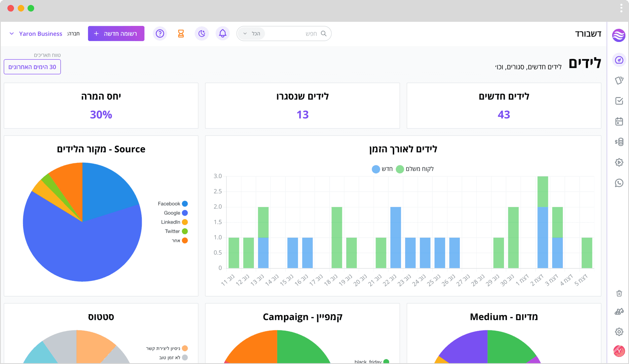Open the calendar icon in sidebar
This screenshot has height=364, width=629.
[619, 121]
